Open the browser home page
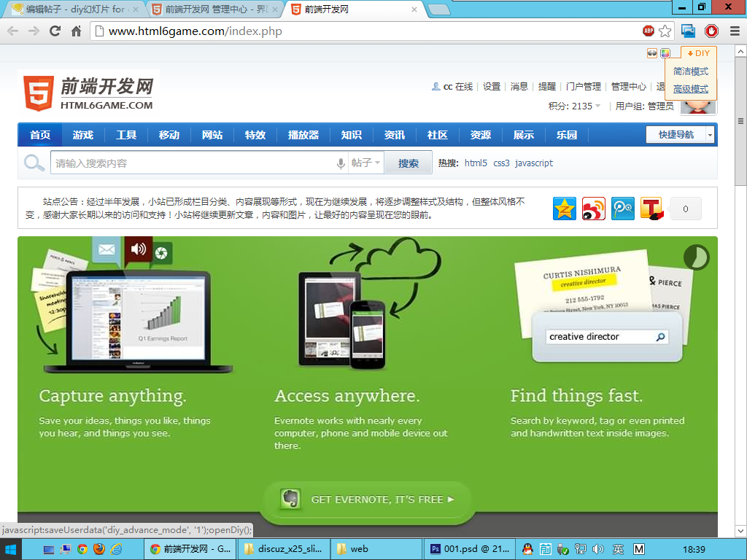The width and height of the screenshot is (747, 560). coord(76,31)
